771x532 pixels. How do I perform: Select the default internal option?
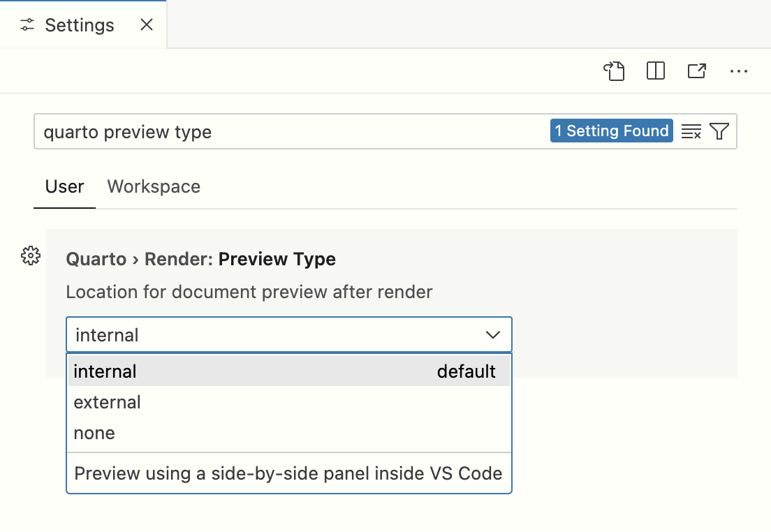[x=105, y=371]
